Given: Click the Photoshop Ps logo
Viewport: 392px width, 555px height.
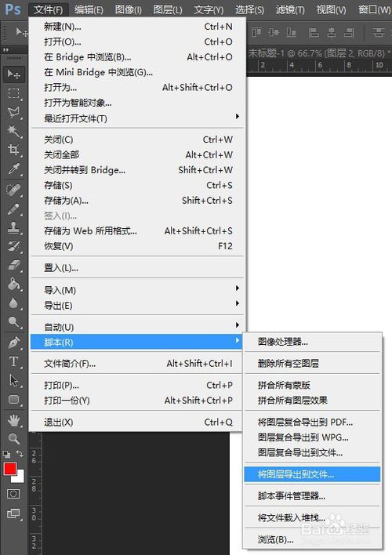Looking at the screenshot, I should tap(13, 9).
